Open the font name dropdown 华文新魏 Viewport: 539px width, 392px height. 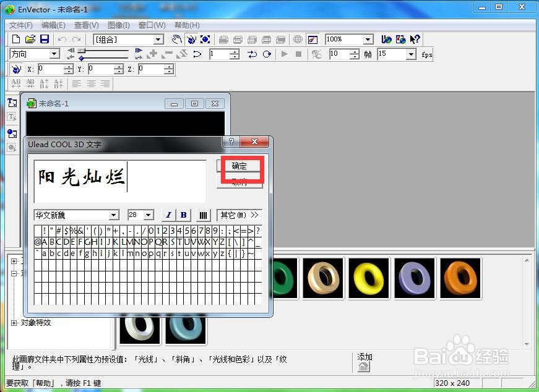pos(113,215)
